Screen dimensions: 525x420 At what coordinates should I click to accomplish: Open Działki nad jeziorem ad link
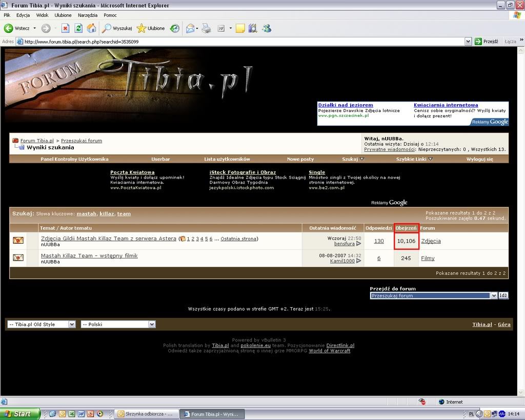(x=346, y=105)
